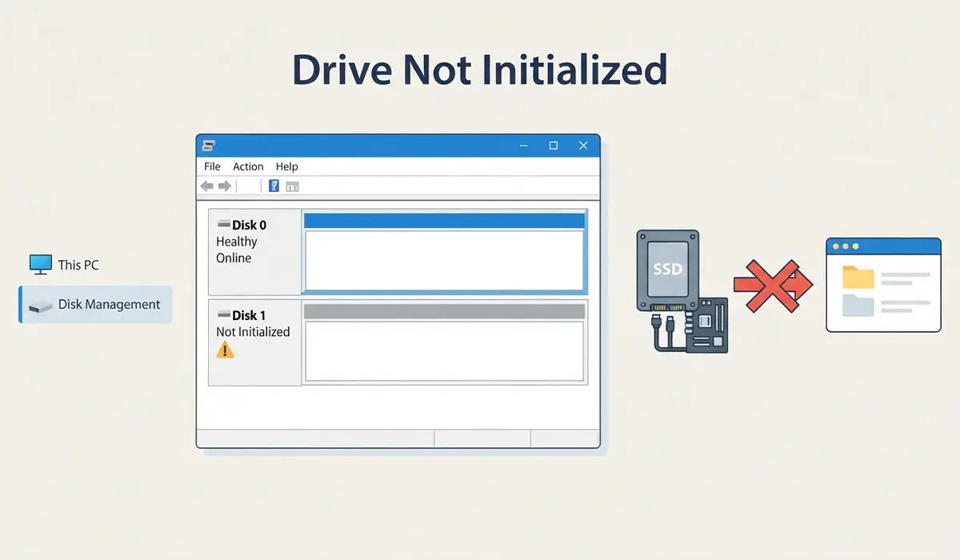960x560 pixels.
Task: Click the blue help toolbar icon
Action: tap(274, 186)
